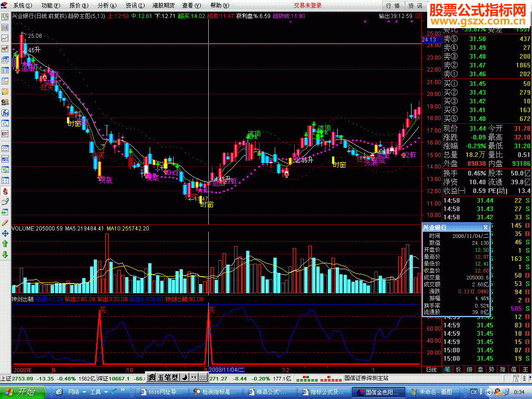
Task: Open the 分析 menu
Action: (x=107, y=6)
